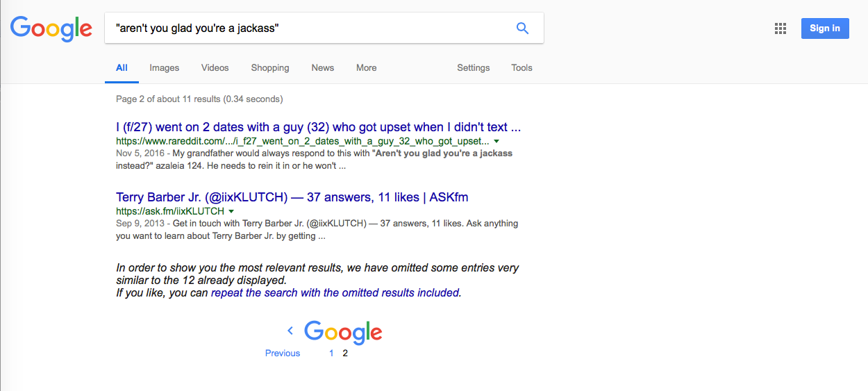Screen dimensions: 868x391
Task: Click the rareddit green URL text
Action: pos(303,141)
